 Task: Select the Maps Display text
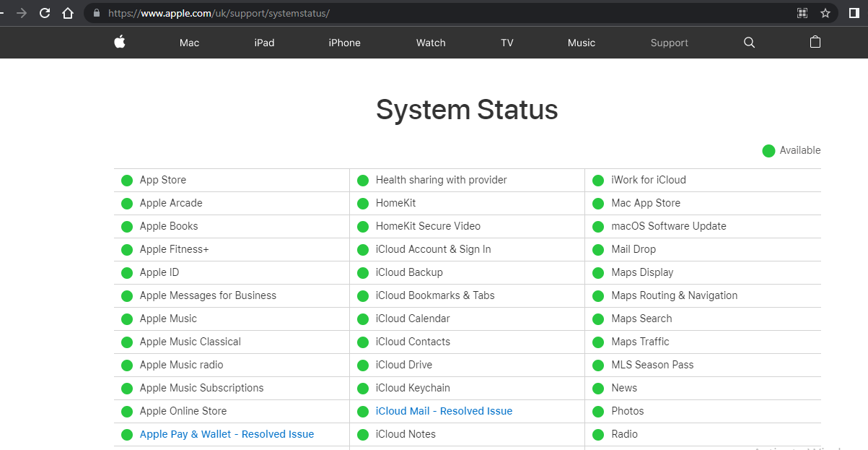point(642,272)
